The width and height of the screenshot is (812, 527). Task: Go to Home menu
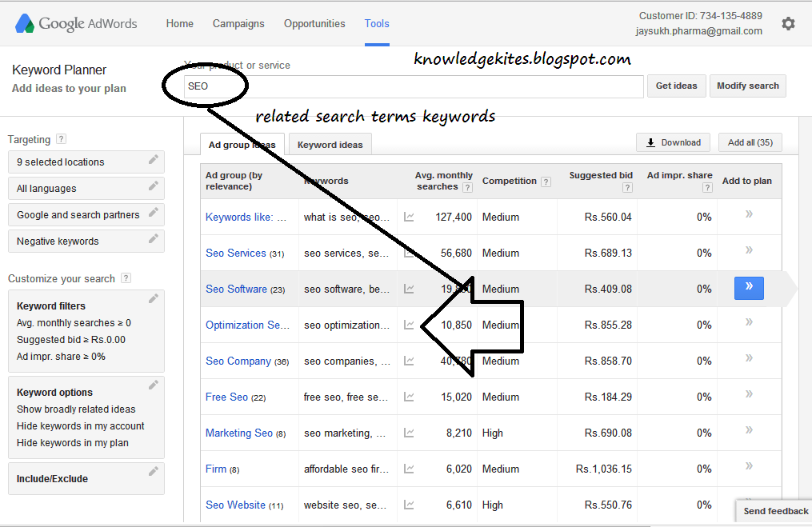point(180,24)
